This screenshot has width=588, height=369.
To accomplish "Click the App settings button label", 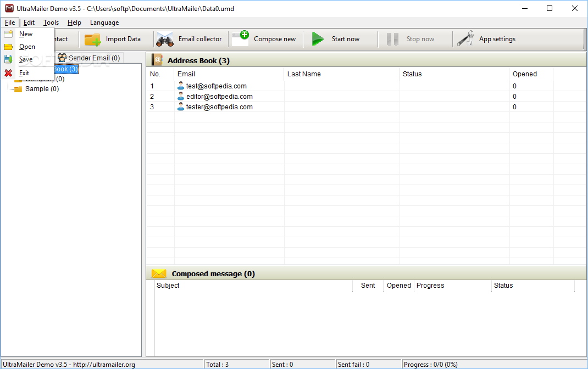I will (497, 39).
